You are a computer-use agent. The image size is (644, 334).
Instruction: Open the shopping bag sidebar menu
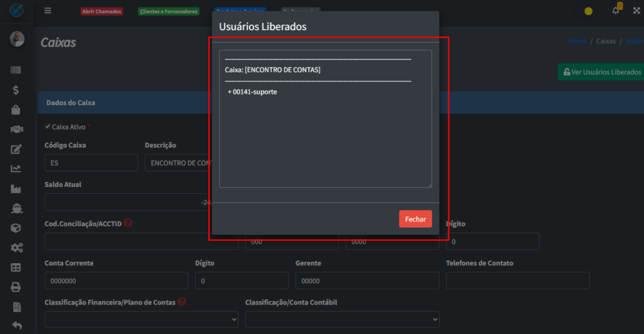click(16, 110)
